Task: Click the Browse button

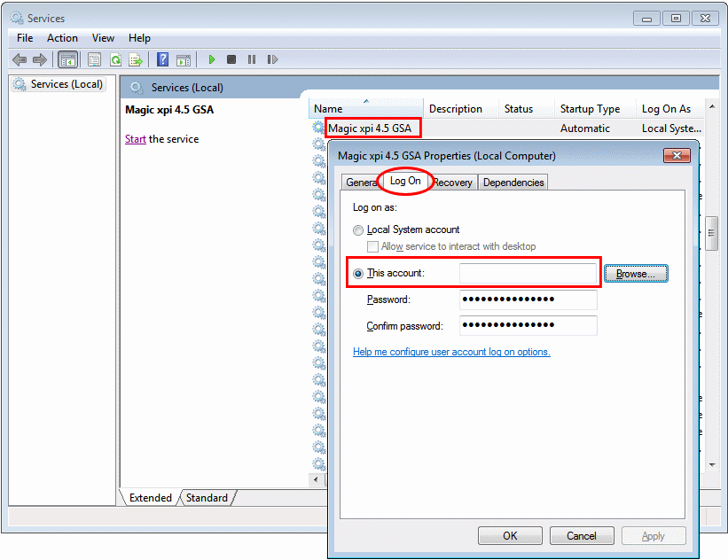Action: point(636,274)
